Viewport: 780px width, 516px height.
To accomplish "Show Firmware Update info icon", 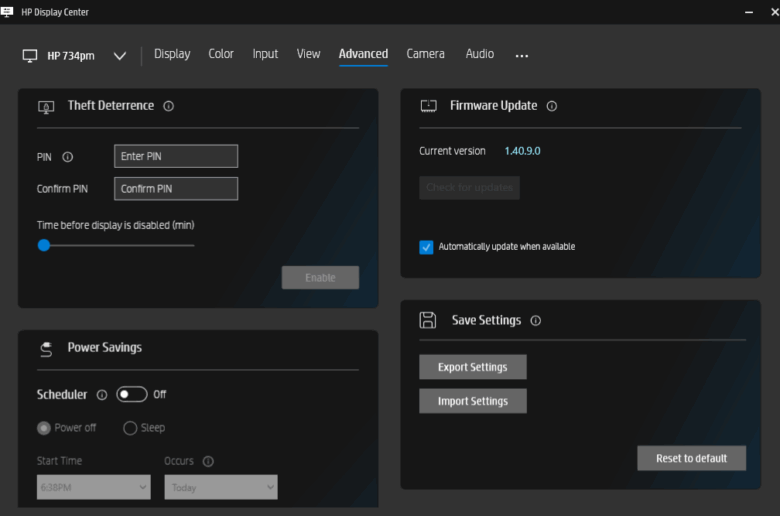I will pos(552,106).
